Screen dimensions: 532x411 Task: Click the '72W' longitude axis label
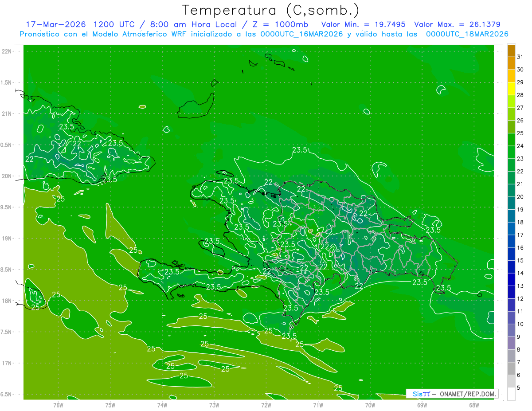click(x=266, y=405)
